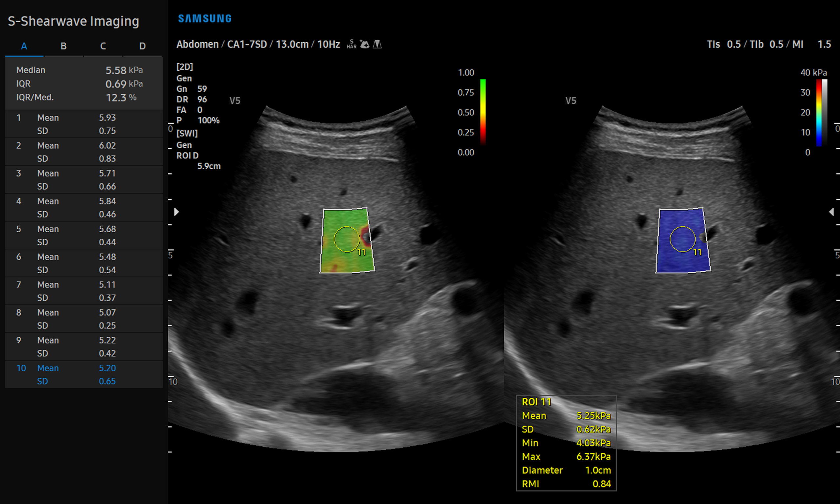The width and height of the screenshot is (840, 504).
Task: Click the spatial compound beam icon
Action: point(377,45)
